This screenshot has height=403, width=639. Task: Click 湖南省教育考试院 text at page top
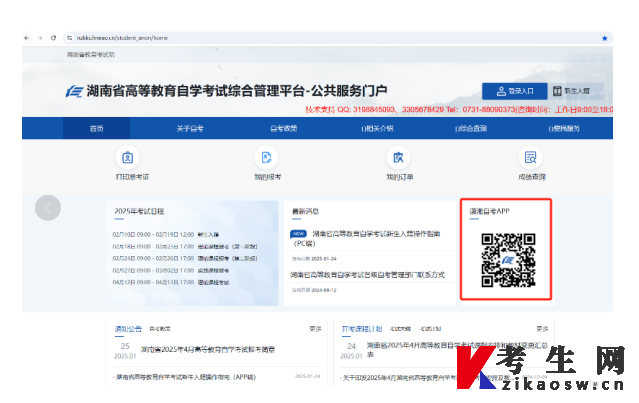tap(90, 54)
